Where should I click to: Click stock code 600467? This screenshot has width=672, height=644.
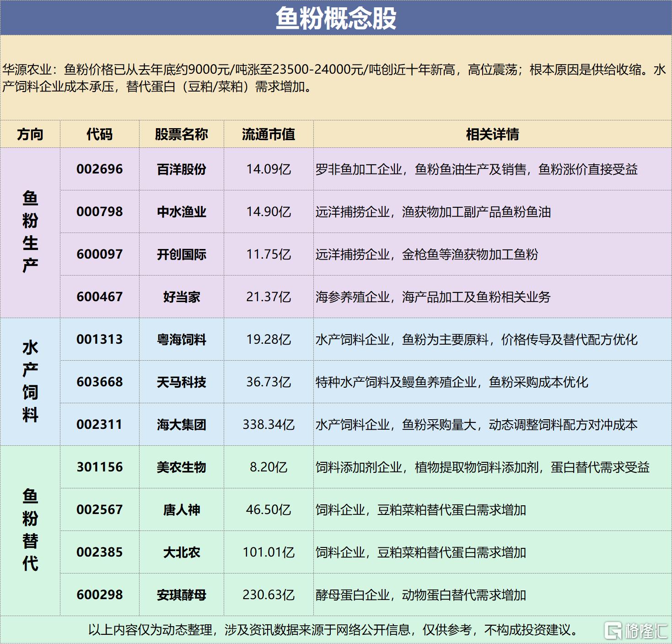[x=100, y=297]
